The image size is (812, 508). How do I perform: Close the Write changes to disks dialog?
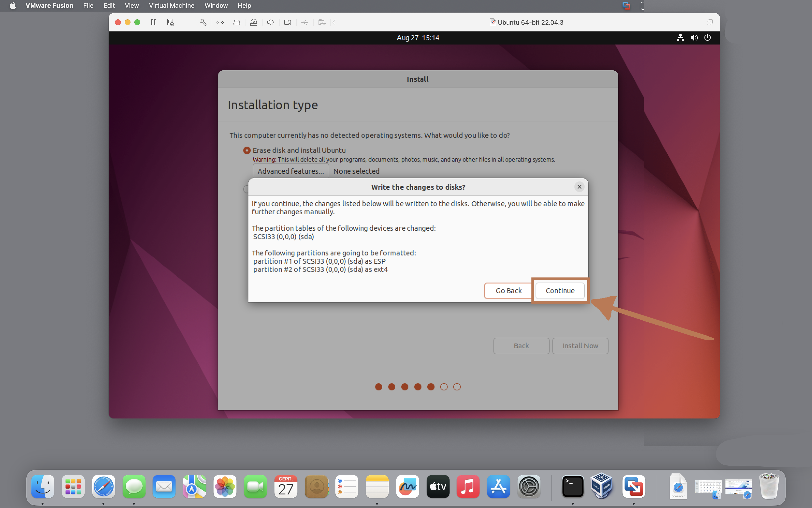point(580,187)
